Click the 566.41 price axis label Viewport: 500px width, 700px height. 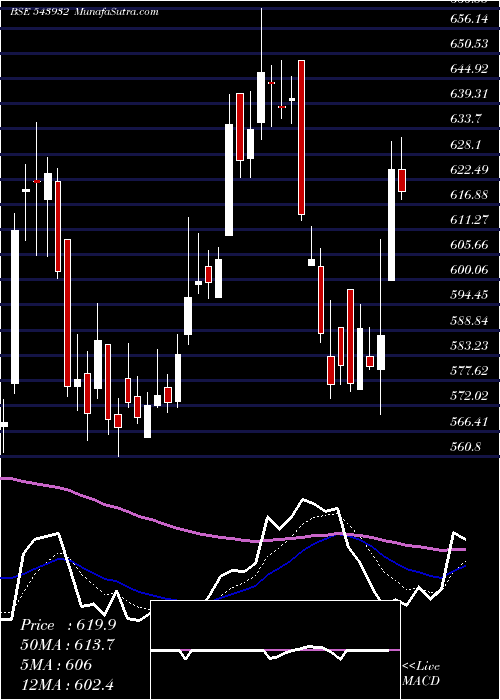pos(467,421)
